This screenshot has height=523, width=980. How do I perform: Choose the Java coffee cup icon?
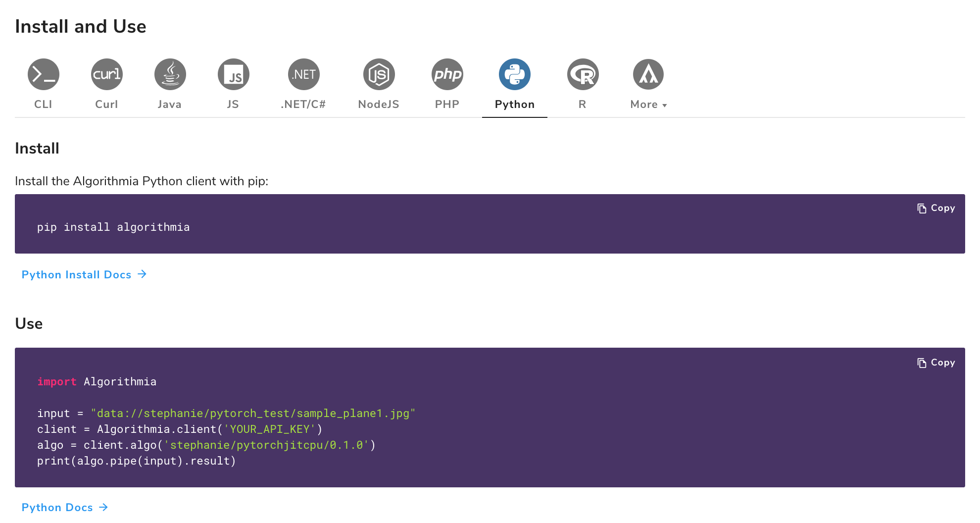click(170, 74)
